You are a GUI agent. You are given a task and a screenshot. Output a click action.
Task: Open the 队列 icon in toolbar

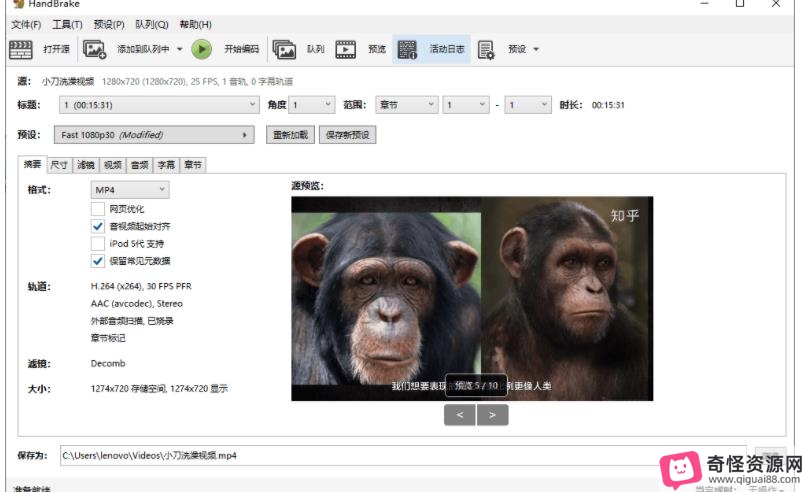[284, 49]
